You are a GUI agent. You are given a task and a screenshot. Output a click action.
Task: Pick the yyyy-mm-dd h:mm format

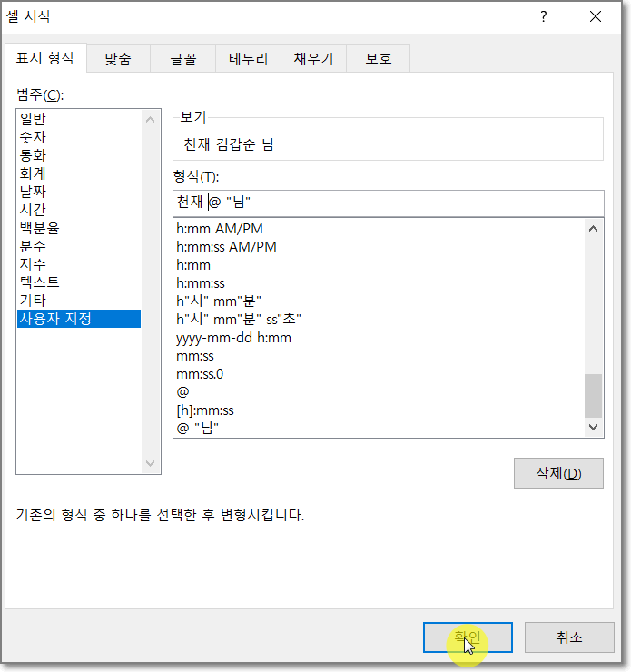pos(380,338)
